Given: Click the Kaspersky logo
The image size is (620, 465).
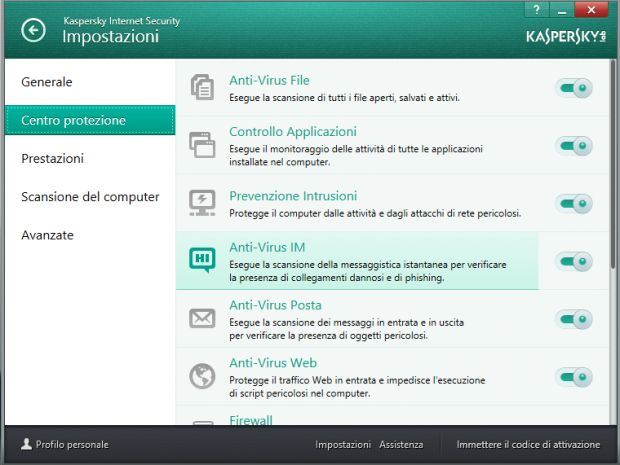Looking at the screenshot, I should [565, 36].
